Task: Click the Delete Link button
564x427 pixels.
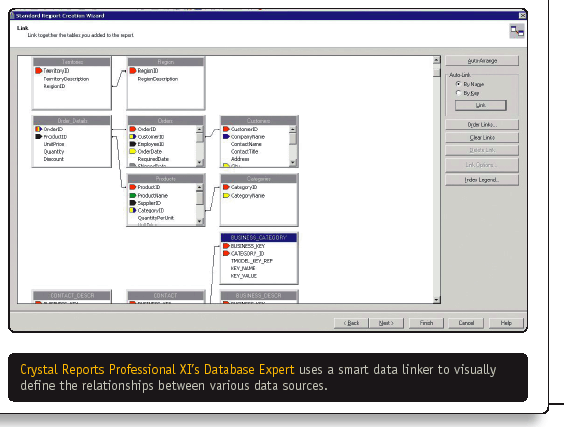Action: pyautogui.click(x=482, y=150)
